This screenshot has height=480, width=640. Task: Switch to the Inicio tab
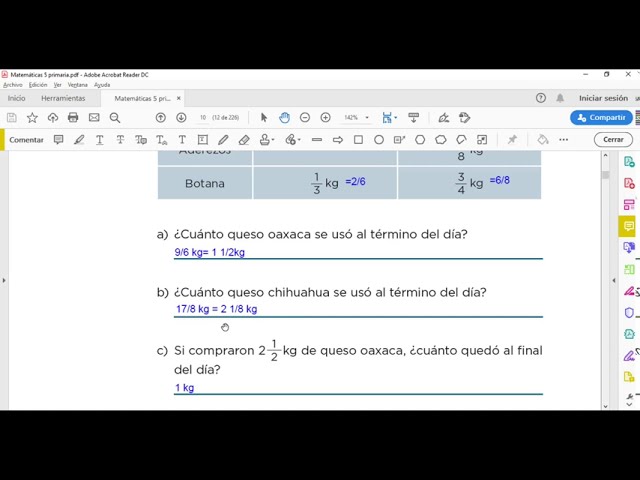(16, 98)
